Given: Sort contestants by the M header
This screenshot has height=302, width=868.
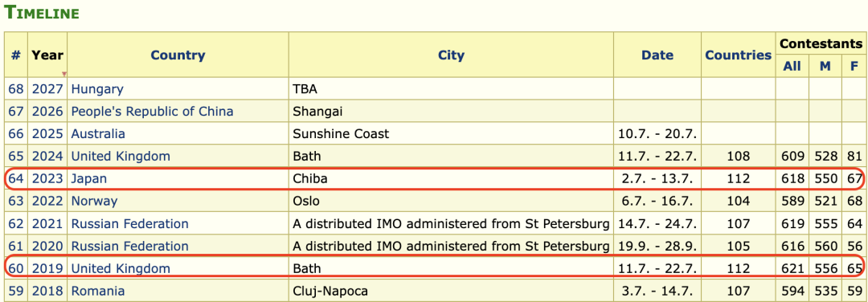Looking at the screenshot, I should pos(825,67).
